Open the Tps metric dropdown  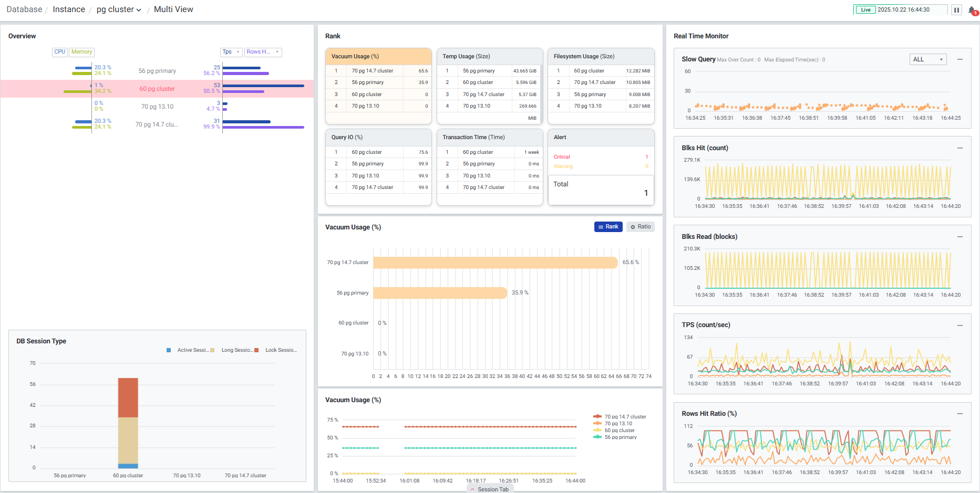pyautogui.click(x=231, y=52)
